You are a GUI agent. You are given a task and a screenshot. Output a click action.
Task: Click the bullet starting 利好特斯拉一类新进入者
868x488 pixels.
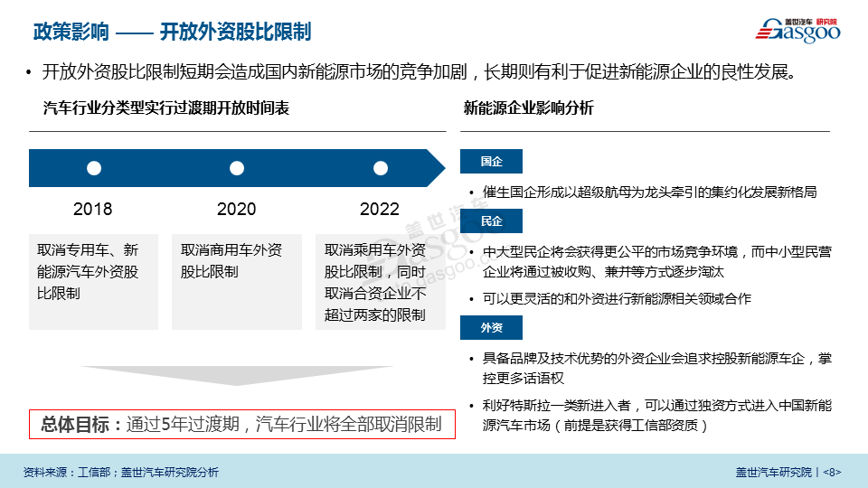pyautogui.click(x=650, y=416)
